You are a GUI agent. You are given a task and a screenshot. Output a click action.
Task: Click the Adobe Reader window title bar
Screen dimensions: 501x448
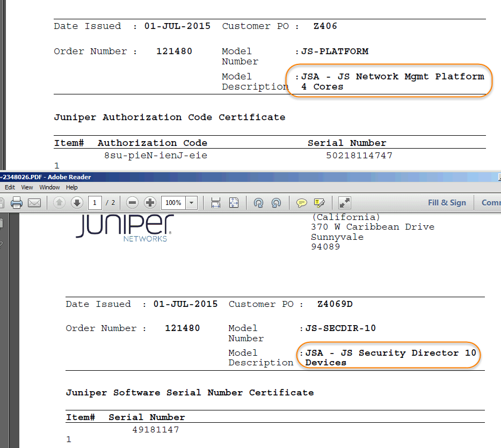click(250, 177)
